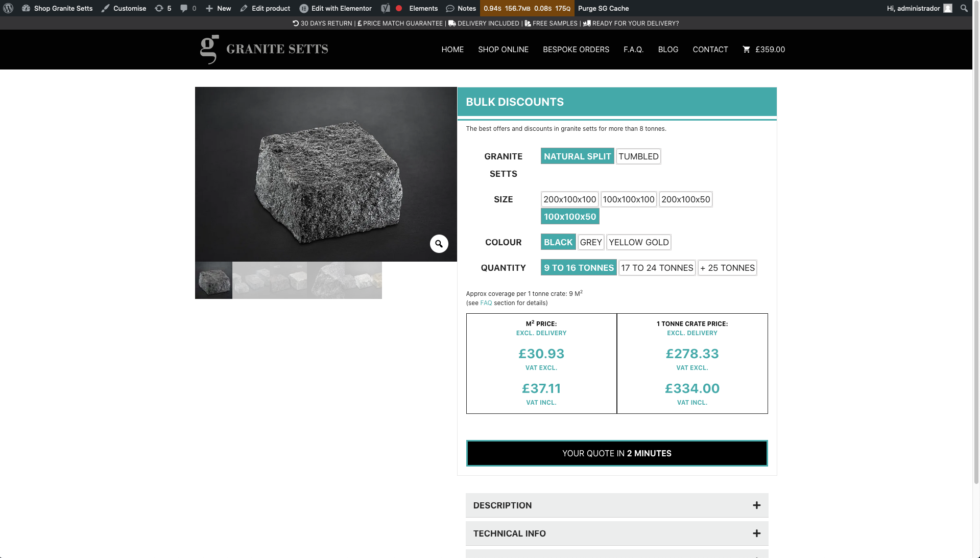
Task: Select + 25 TONNES quantity
Action: (x=727, y=268)
